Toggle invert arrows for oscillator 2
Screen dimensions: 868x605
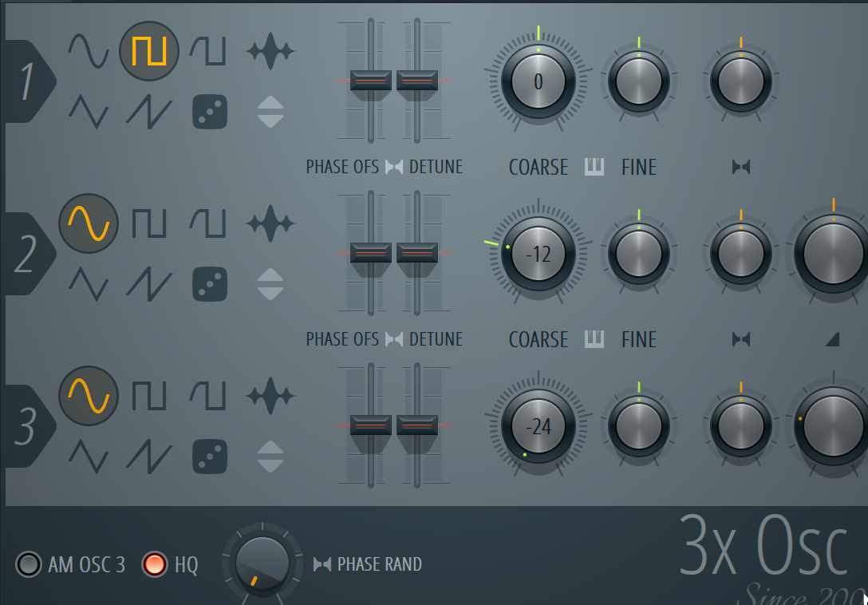[270, 284]
